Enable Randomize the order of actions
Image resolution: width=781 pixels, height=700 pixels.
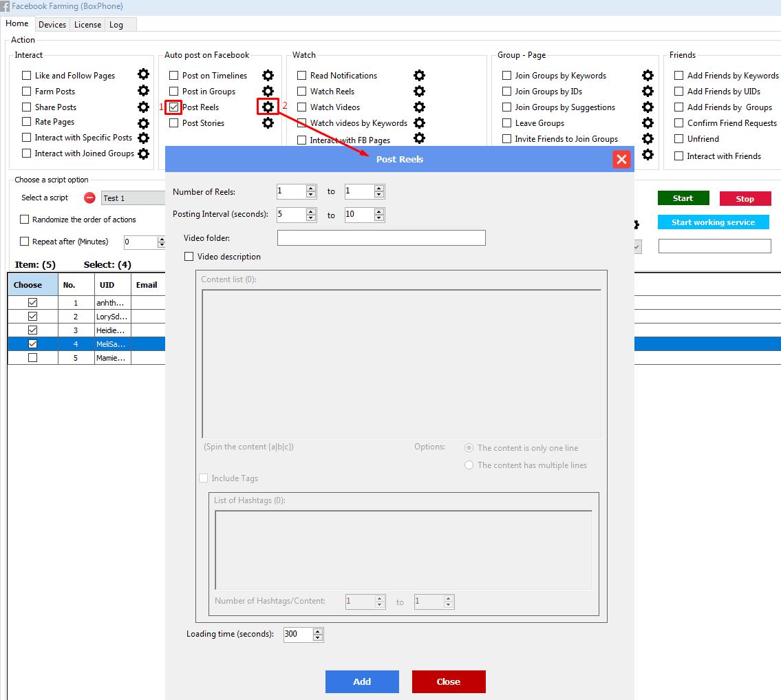[x=24, y=219]
